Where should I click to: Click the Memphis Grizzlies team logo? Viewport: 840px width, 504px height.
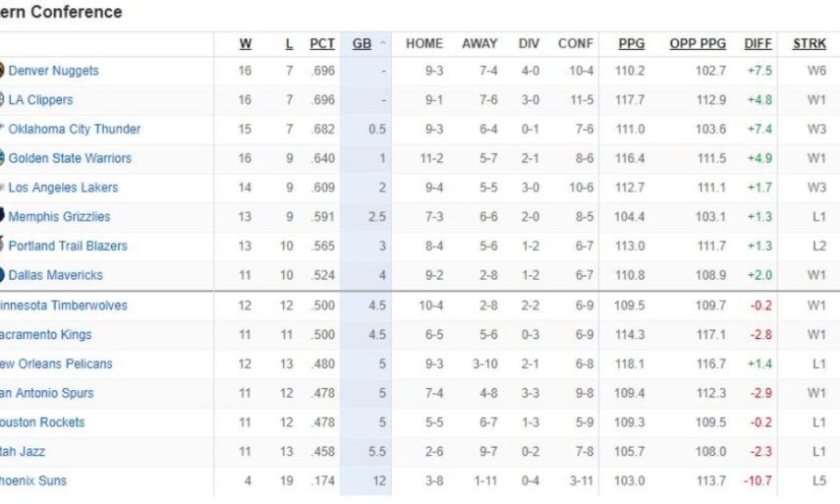point(2,216)
